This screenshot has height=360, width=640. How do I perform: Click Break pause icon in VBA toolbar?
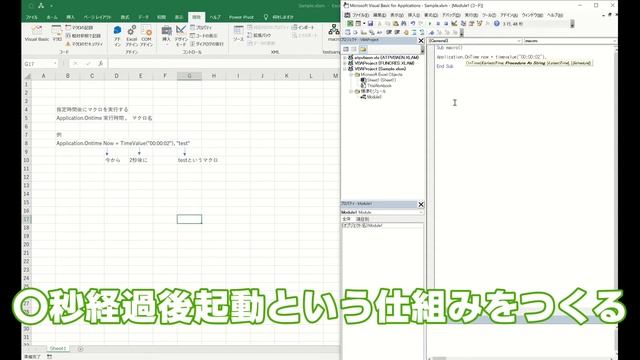(438, 24)
